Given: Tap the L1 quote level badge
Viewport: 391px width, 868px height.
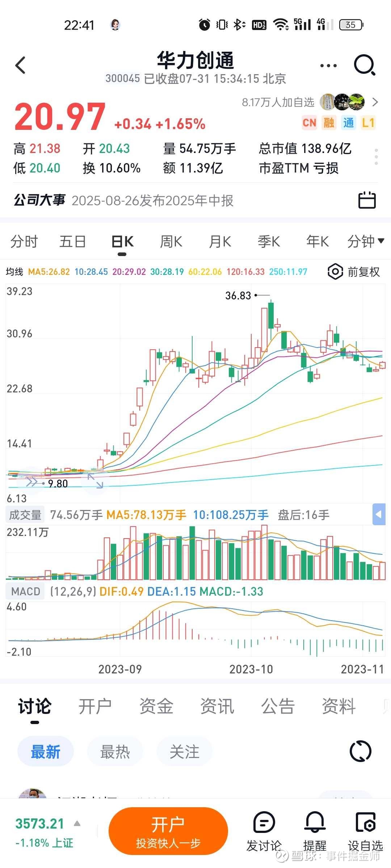Looking at the screenshot, I should tap(368, 123).
